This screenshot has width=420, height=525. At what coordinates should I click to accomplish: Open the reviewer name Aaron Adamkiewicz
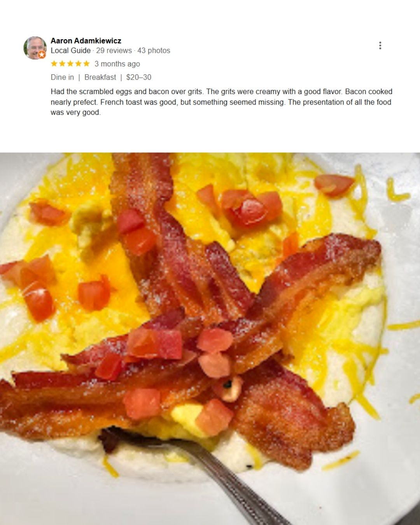tap(86, 40)
